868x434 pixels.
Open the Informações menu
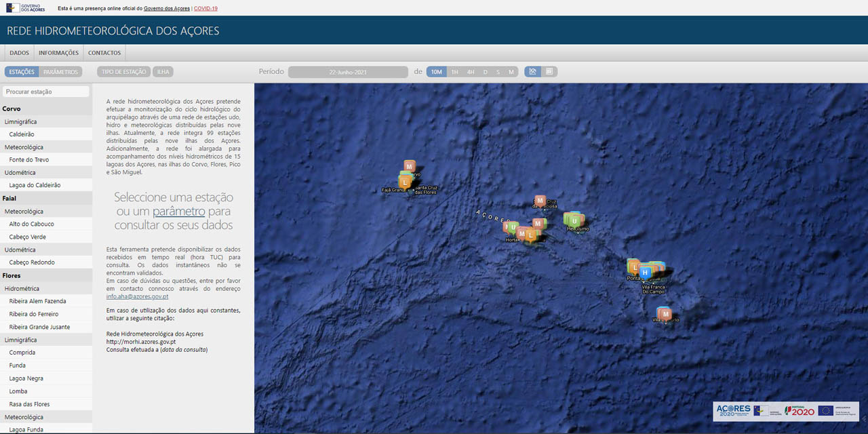(58, 53)
